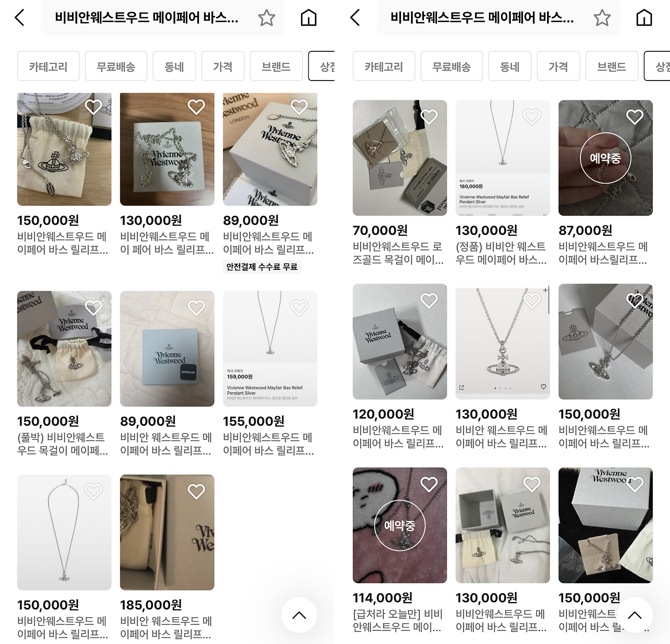Open the 155,000원 necklace product thumbnail
Screen dimensions: 670x644
pyautogui.click(x=270, y=348)
